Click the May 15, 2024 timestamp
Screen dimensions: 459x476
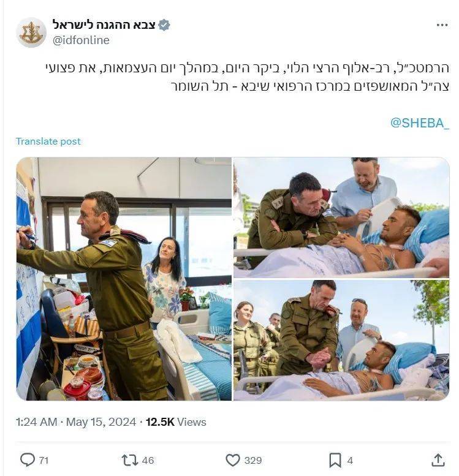[x=101, y=422]
